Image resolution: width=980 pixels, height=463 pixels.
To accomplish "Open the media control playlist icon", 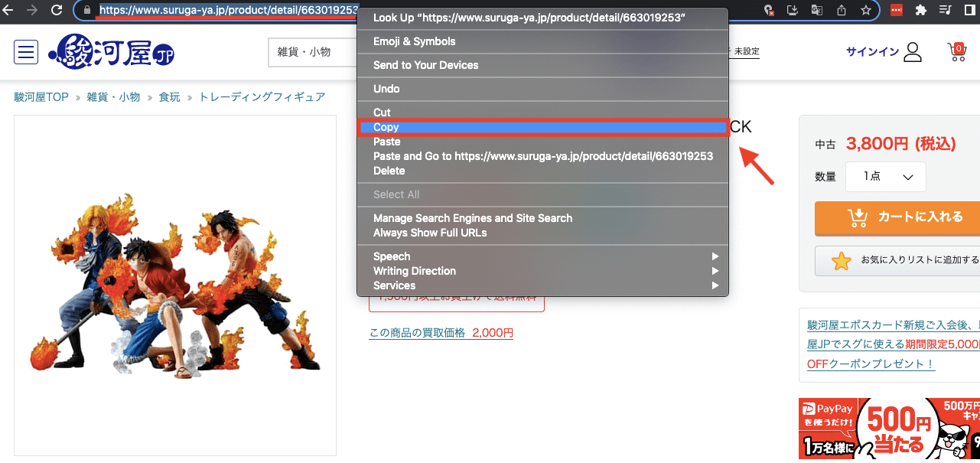I will [x=945, y=11].
